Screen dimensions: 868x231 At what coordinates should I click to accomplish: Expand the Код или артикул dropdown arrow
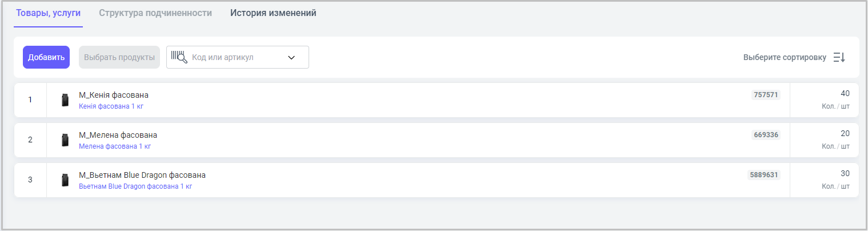(291, 58)
